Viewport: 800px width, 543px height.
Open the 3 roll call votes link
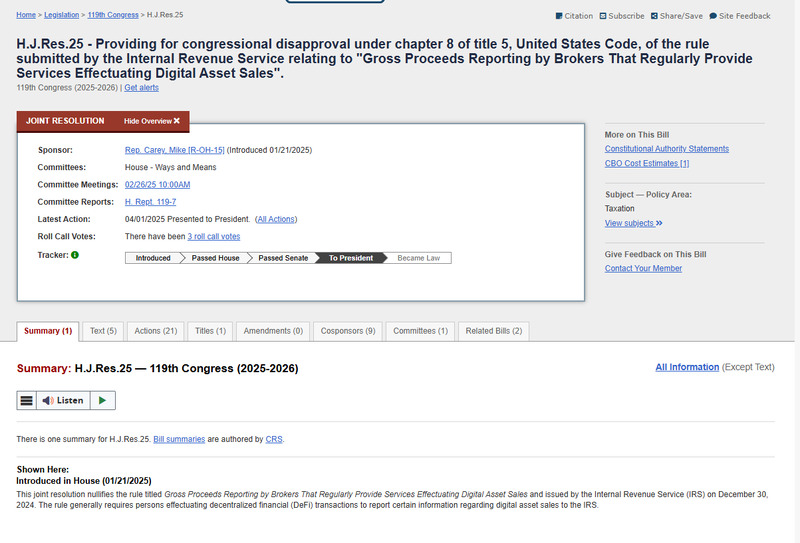coord(213,236)
